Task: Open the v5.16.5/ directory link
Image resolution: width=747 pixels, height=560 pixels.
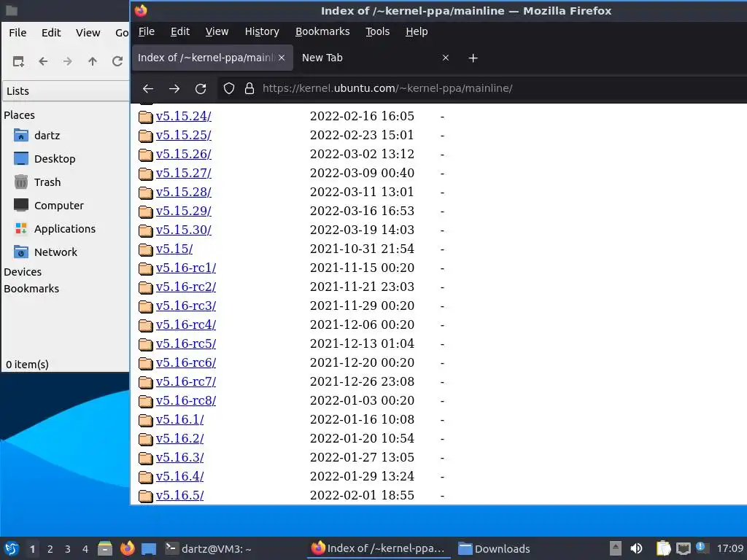Action: pyautogui.click(x=179, y=496)
